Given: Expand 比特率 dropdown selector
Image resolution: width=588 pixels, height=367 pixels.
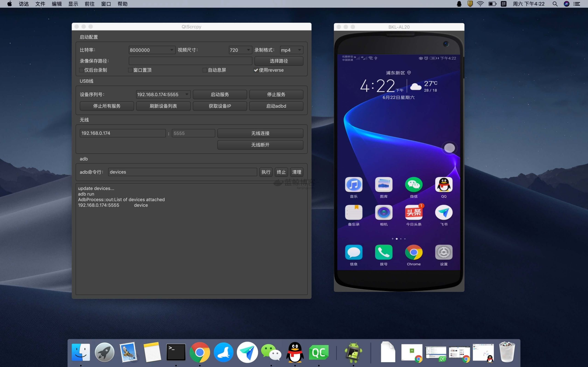Looking at the screenshot, I should 169,50.
